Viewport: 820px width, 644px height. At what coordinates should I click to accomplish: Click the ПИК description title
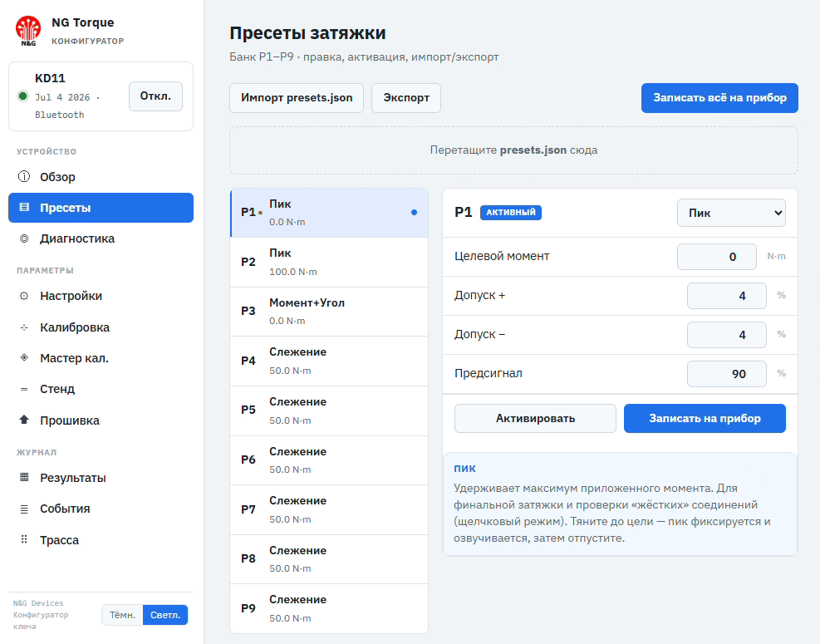(x=465, y=468)
